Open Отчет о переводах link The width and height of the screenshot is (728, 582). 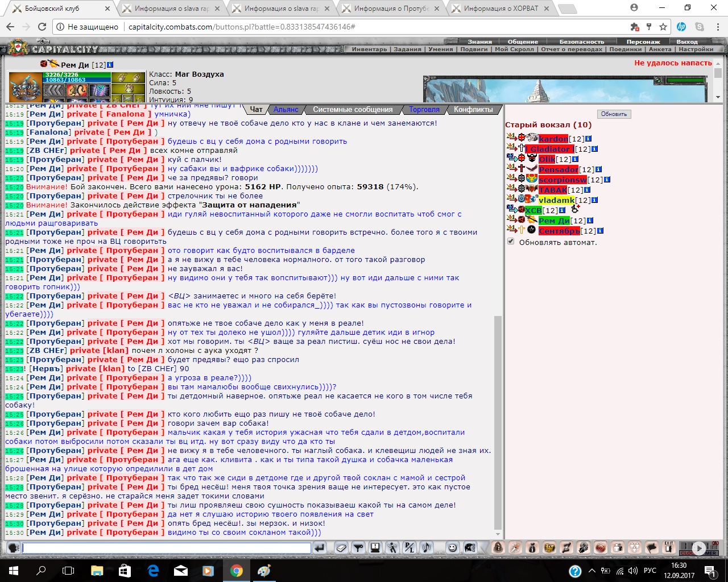pos(572,49)
